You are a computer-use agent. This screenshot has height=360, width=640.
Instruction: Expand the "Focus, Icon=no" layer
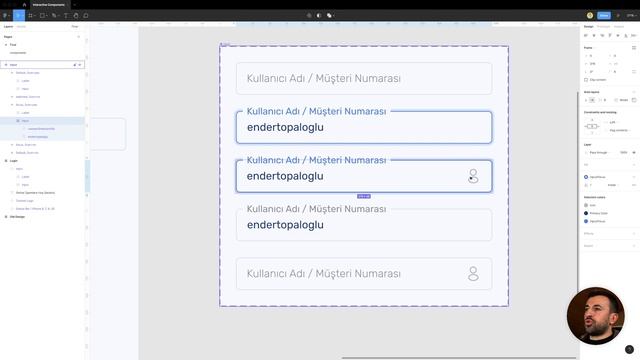(x=12, y=145)
